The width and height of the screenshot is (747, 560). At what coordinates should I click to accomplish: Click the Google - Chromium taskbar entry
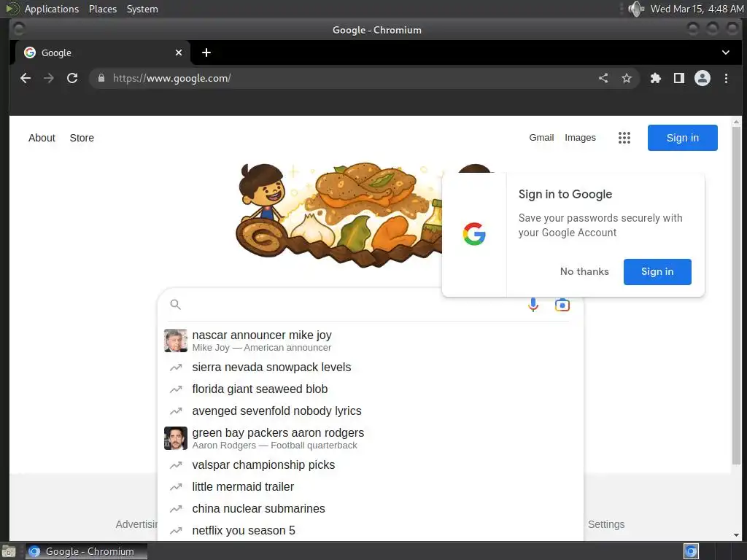(x=86, y=551)
